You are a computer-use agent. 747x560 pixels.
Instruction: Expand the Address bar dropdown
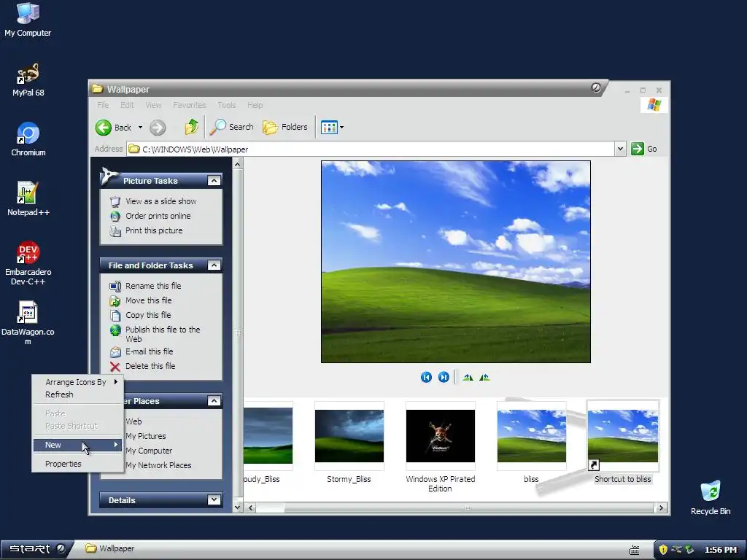coord(620,149)
